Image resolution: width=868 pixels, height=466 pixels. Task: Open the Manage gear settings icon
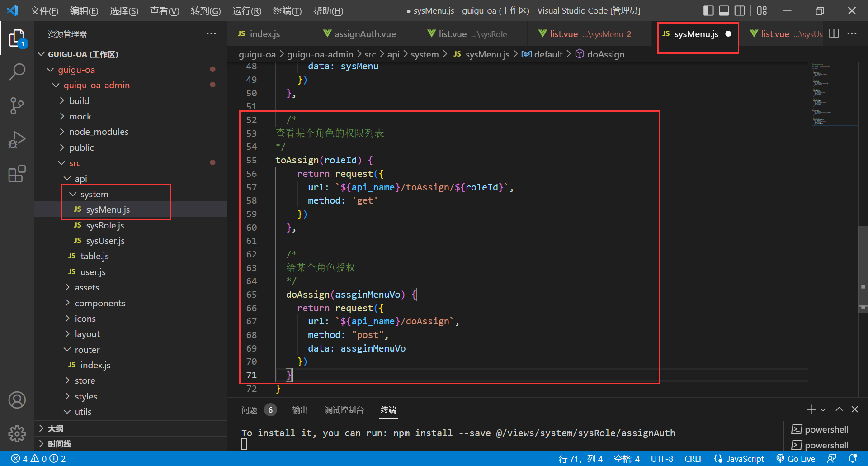(x=17, y=433)
